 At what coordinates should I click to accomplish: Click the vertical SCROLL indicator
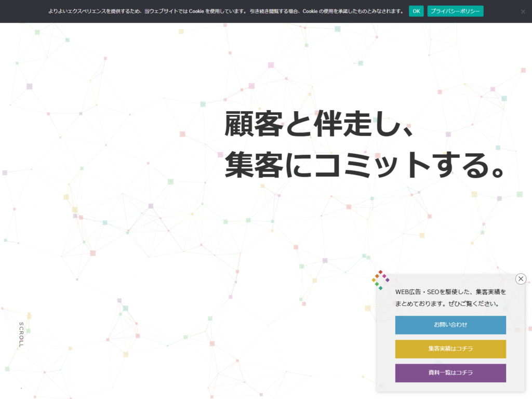coord(21,335)
